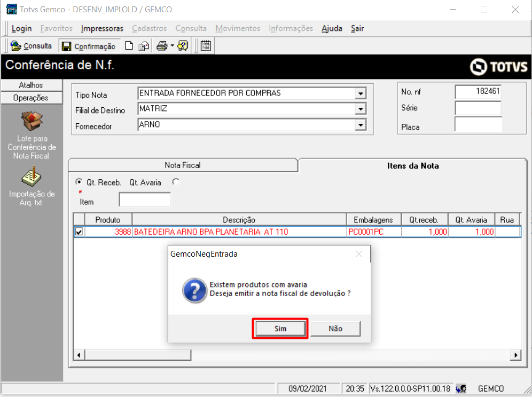The image size is (532, 397).
Task: Click the status bar connection icon
Action: click(461, 388)
